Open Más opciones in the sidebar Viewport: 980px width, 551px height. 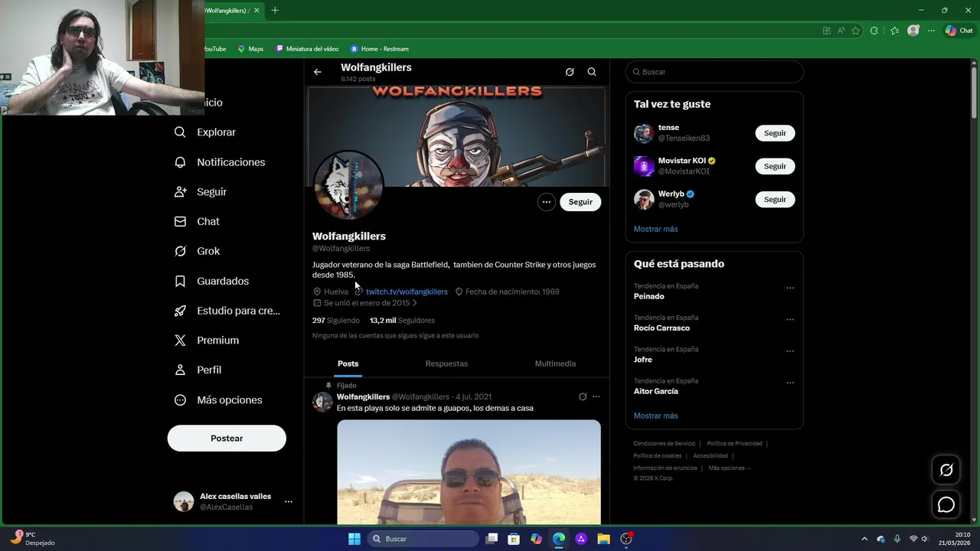[218, 400]
